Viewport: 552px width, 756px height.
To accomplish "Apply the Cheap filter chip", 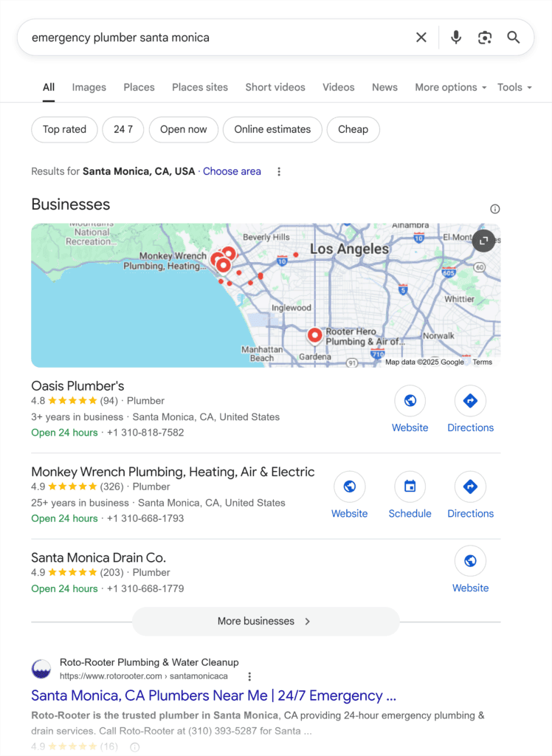I will [x=353, y=129].
